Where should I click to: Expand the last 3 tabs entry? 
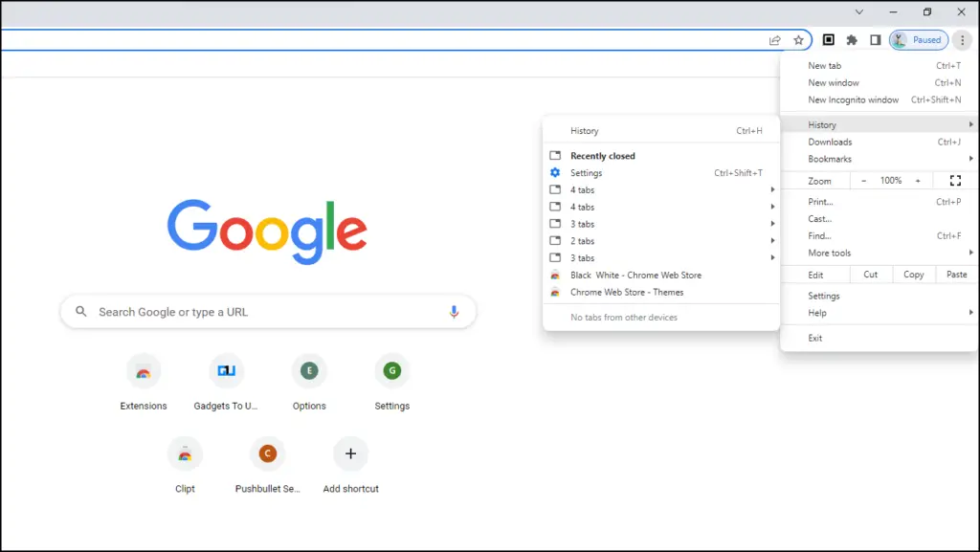click(661, 257)
